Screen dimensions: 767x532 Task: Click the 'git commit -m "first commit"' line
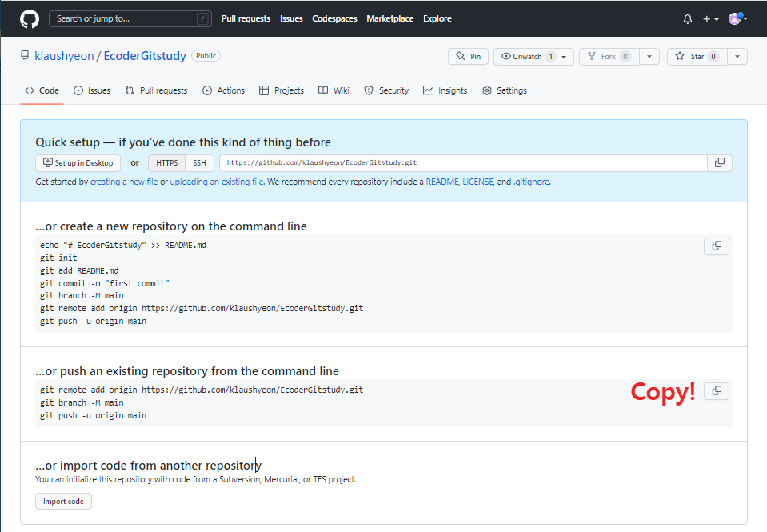[x=105, y=283]
